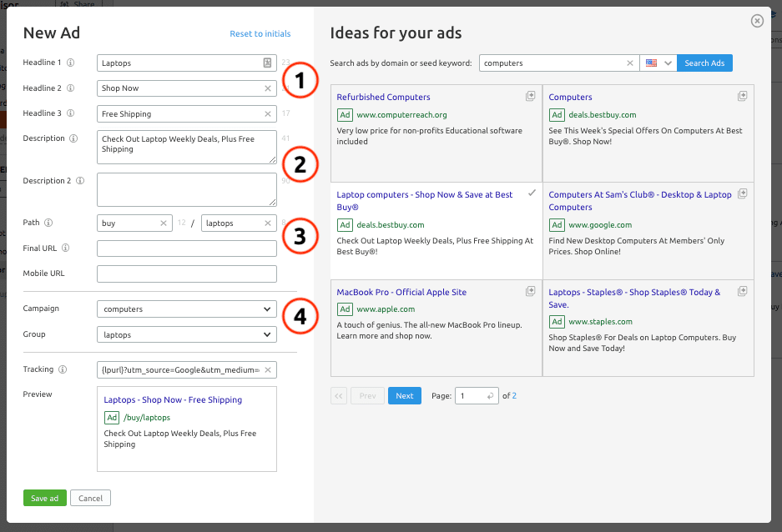The width and height of the screenshot is (782, 532).
Task: Open the Campaign dropdown
Action: point(186,309)
